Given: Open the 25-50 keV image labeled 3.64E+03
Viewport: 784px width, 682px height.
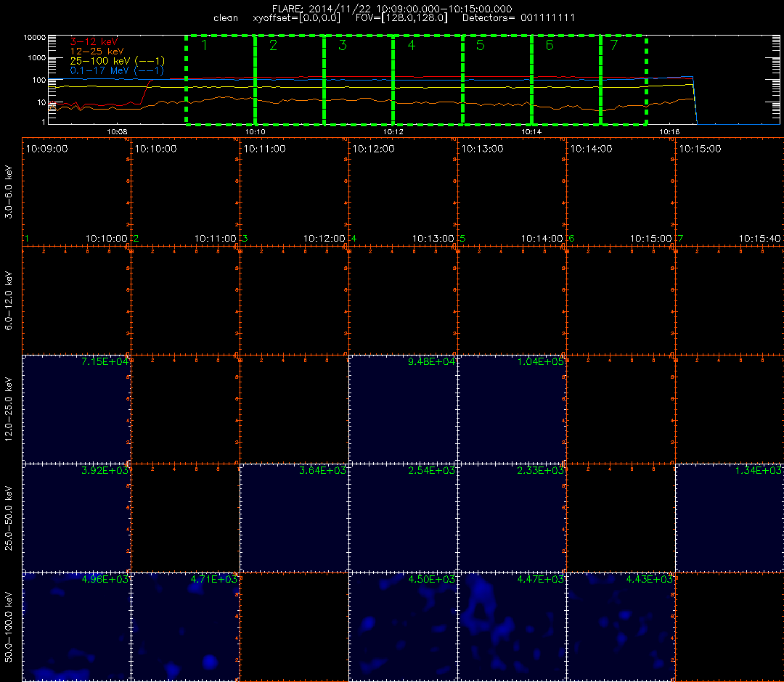Looking at the screenshot, I should coord(294,518).
